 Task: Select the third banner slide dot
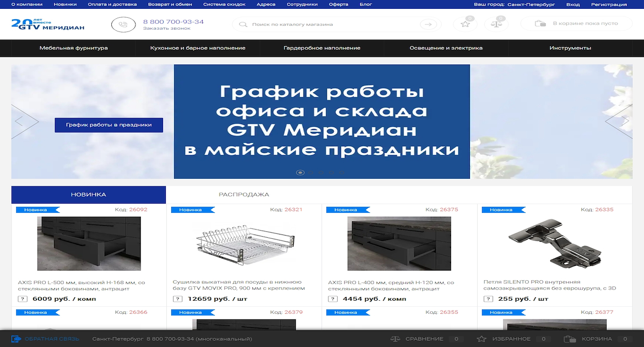pyautogui.click(x=321, y=173)
